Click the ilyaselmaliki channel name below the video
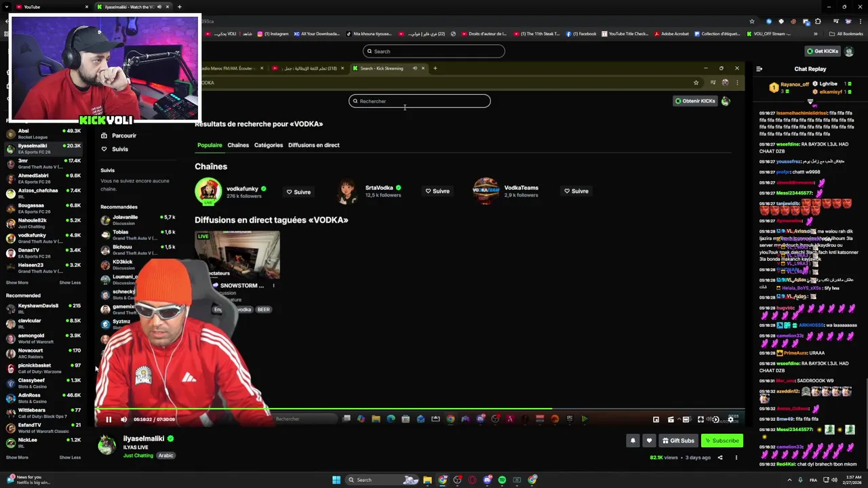 [144, 439]
